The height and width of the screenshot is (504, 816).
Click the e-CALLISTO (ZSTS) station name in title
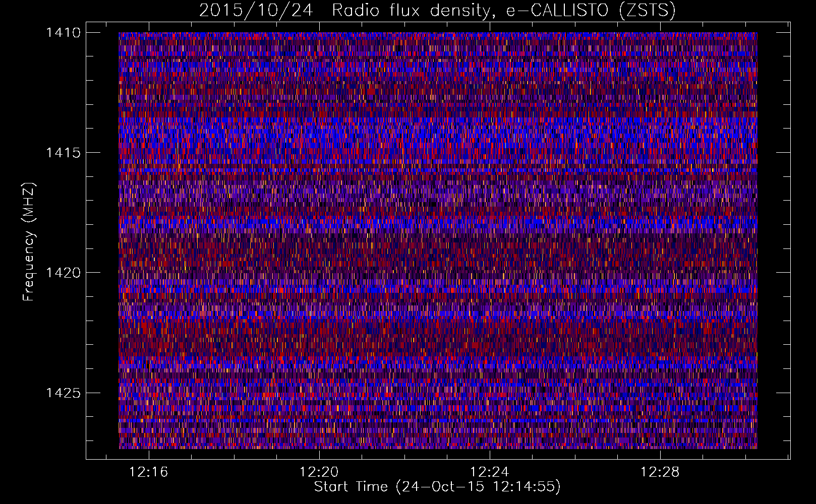(591, 10)
